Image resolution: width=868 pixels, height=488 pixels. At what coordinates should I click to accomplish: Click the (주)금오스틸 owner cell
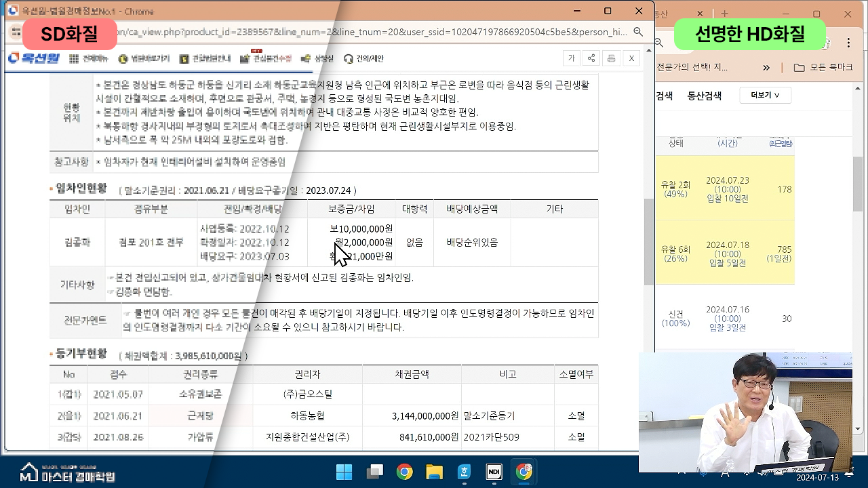click(308, 394)
